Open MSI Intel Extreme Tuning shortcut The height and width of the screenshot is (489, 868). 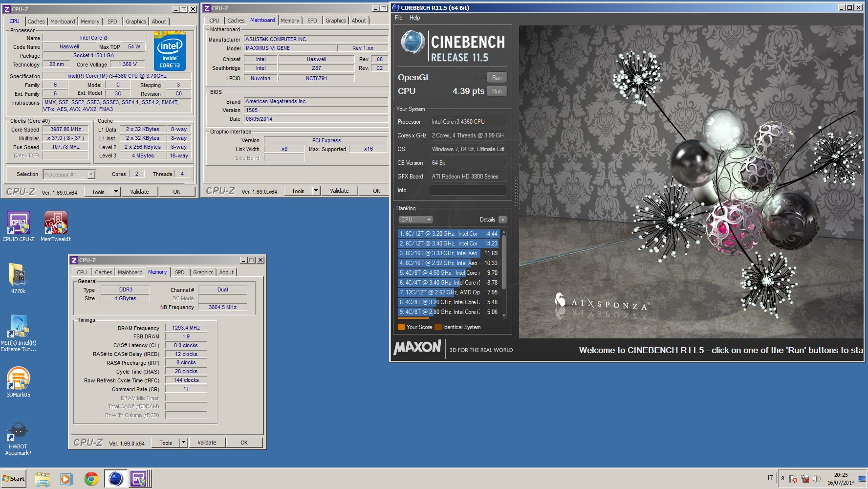coord(19,333)
